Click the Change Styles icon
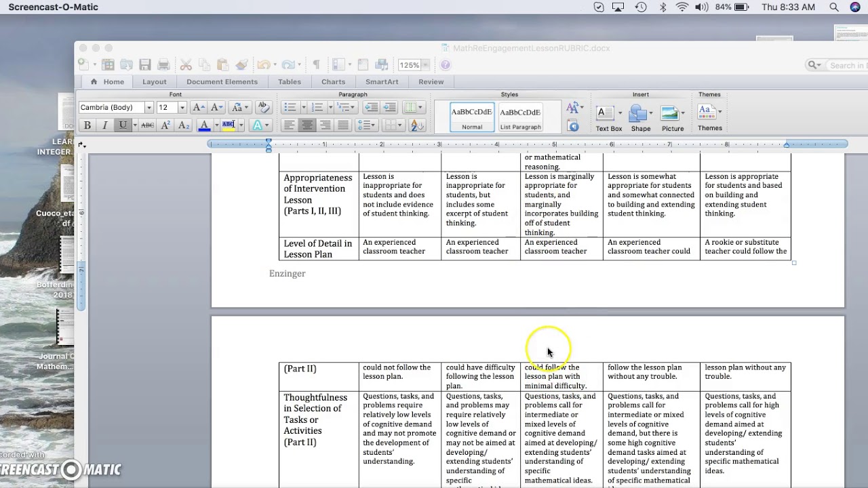 point(573,108)
